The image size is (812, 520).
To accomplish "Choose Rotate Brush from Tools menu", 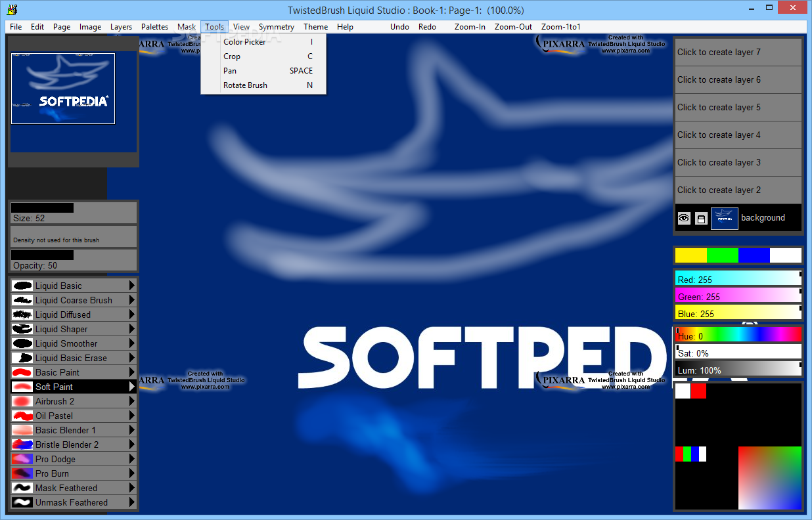I will coord(263,85).
